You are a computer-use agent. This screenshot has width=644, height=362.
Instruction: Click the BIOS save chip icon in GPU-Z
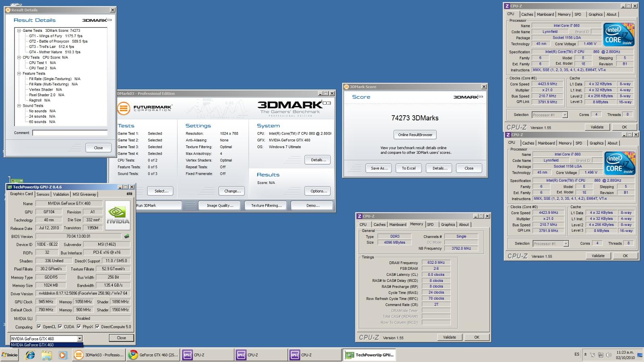click(x=127, y=236)
